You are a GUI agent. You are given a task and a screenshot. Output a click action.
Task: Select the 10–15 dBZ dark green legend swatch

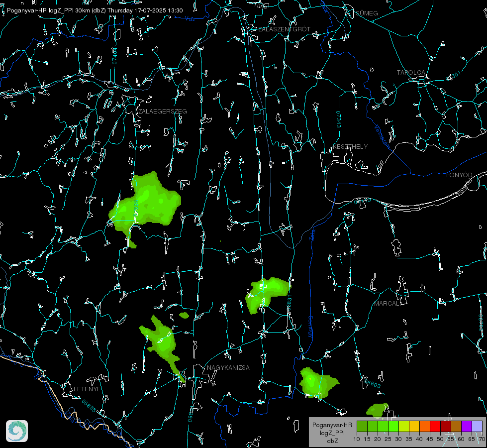tap(362, 427)
